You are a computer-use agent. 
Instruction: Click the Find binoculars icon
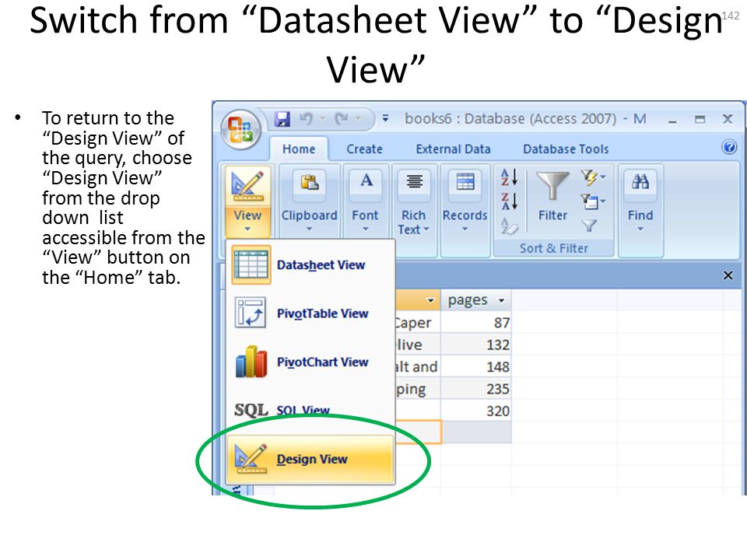pos(640,182)
